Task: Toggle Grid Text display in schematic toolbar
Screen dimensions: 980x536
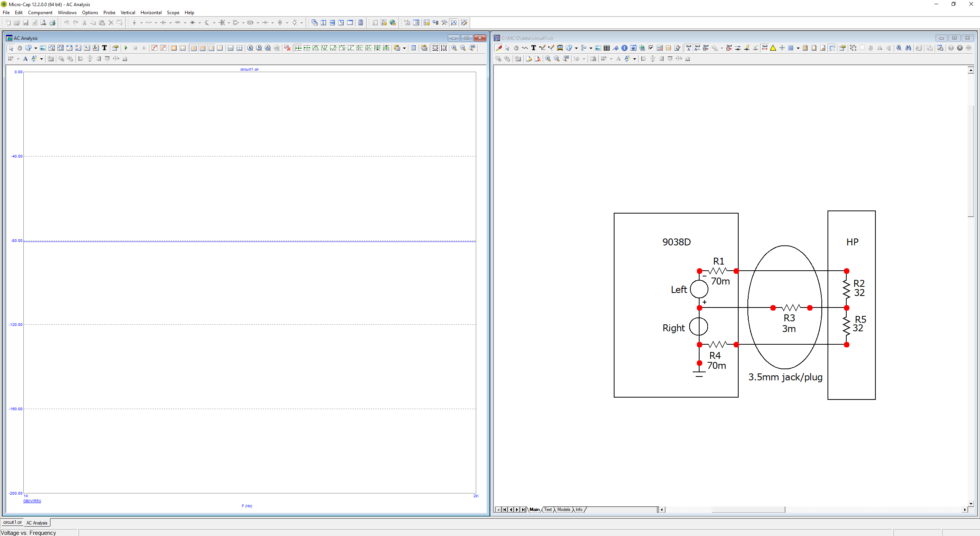Action: coord(688,48)
